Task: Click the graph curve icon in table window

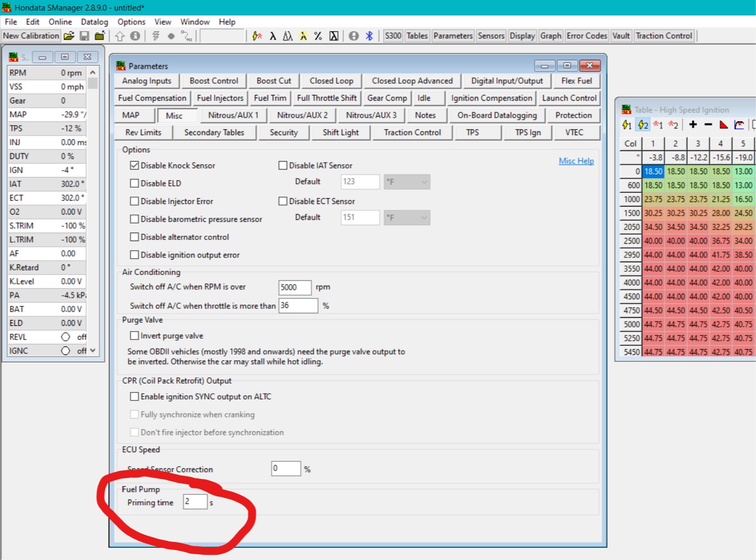Action: 739,125
